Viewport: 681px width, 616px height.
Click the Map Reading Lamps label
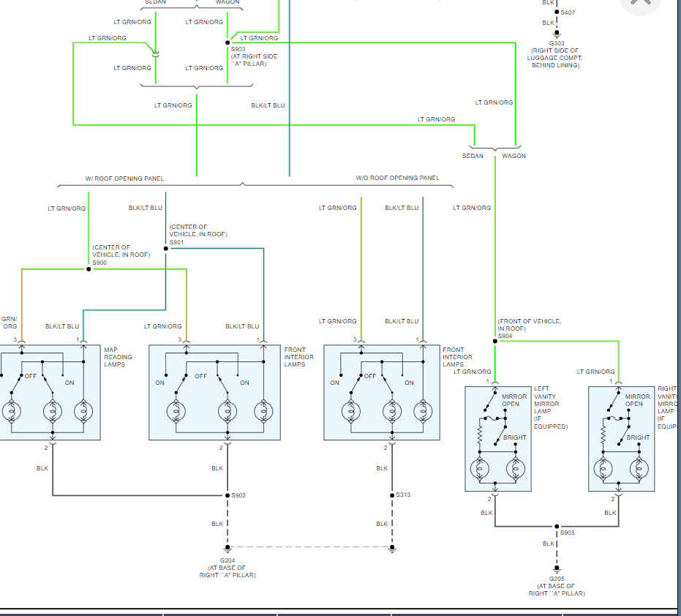[118, 357]
